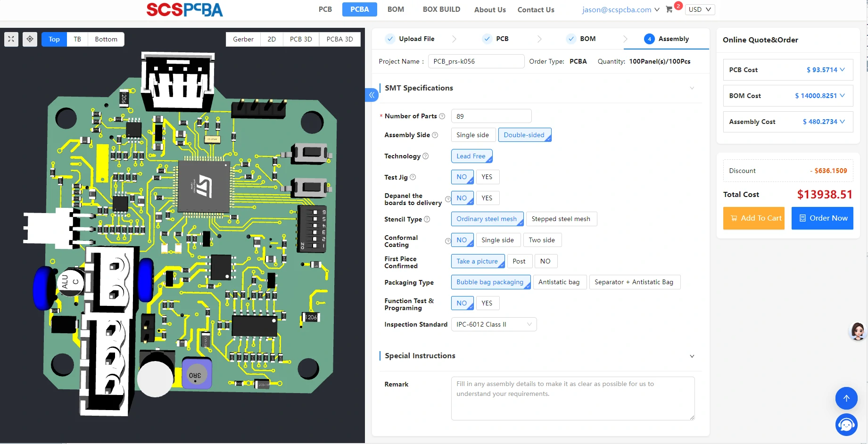Click the scroll-to-top arrow button
868x444 pixels.
pyautogui.click(x=846, y=398)
